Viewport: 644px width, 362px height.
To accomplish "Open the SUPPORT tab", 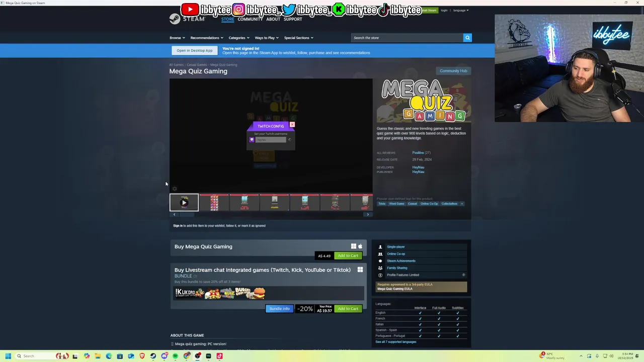I will click(293, 19).
